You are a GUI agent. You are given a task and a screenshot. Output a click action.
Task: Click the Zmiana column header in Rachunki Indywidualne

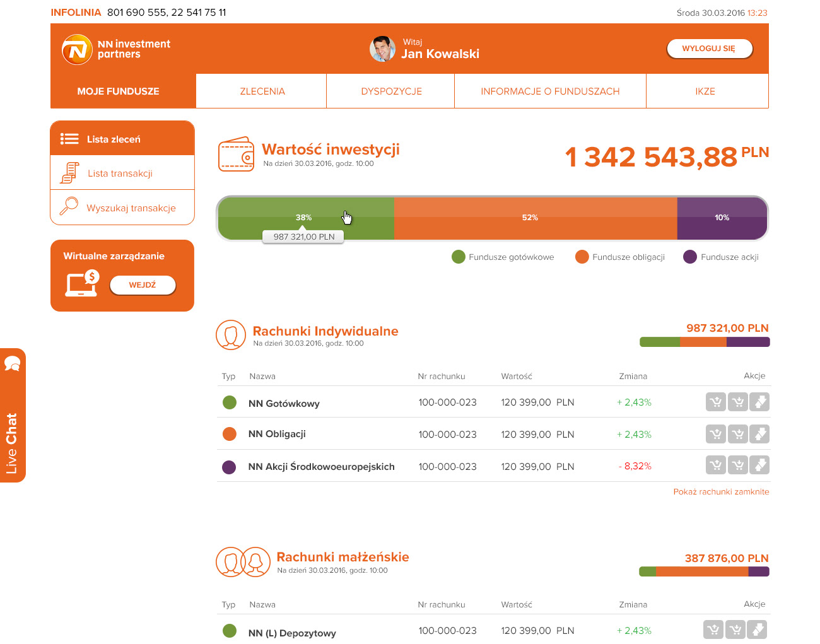633,376
